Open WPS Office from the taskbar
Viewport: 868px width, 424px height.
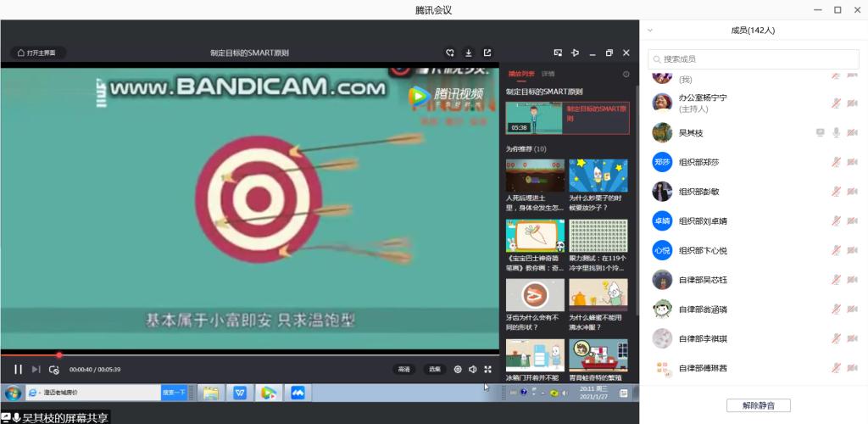[x=240, y=393]
